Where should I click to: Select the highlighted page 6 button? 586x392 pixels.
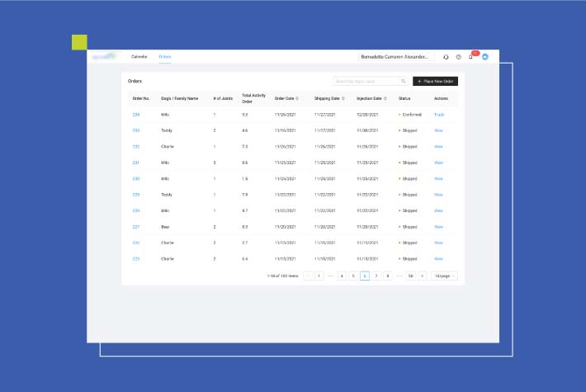pos(365,276)
